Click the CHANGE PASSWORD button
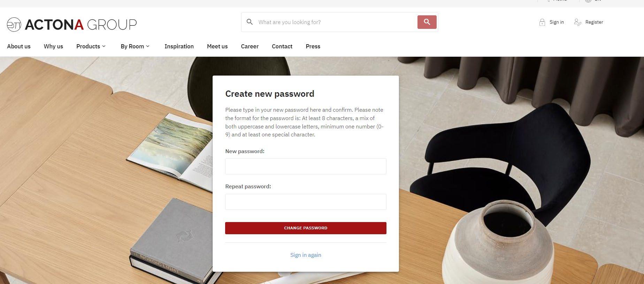Screen dimensions: 644x284 [x=306, y=228]
